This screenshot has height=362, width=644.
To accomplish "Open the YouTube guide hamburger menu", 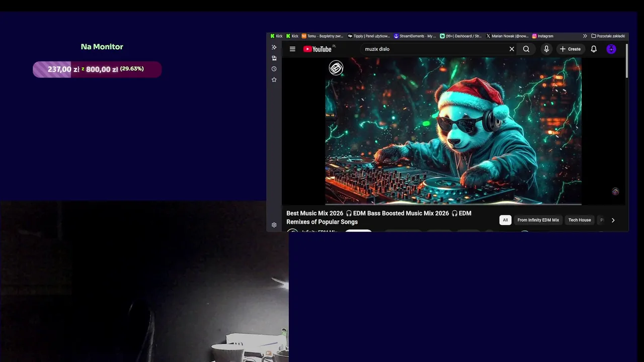I will (292, 49).
